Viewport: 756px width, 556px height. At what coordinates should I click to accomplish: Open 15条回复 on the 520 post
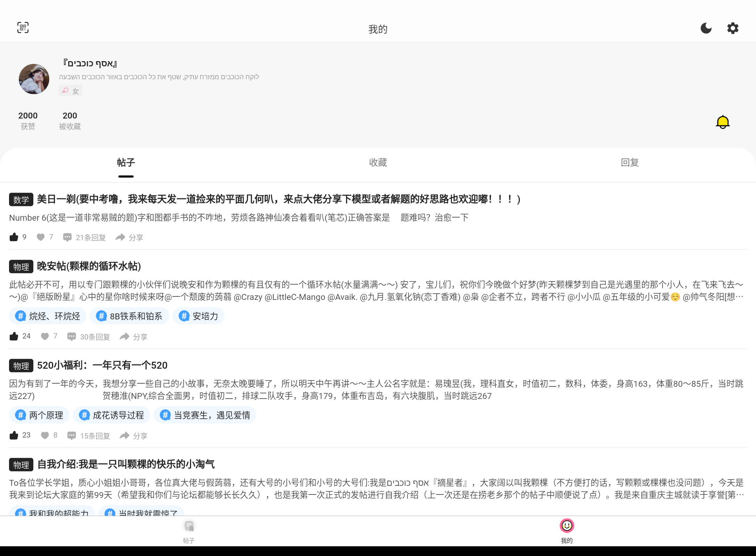89,435
